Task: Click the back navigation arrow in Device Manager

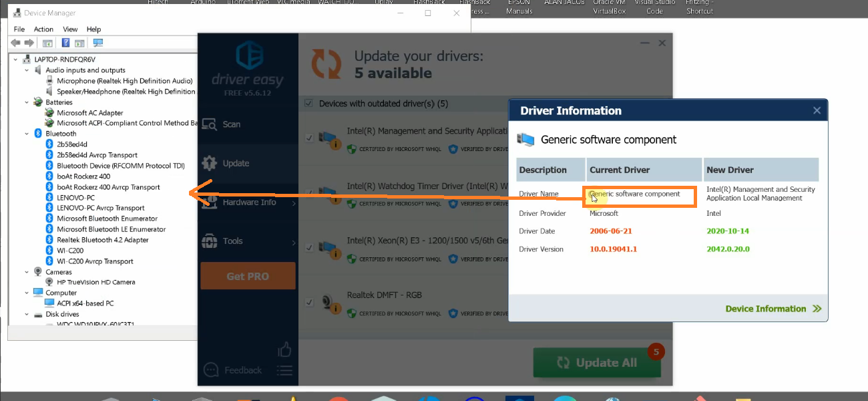Action: pos(14,42)
